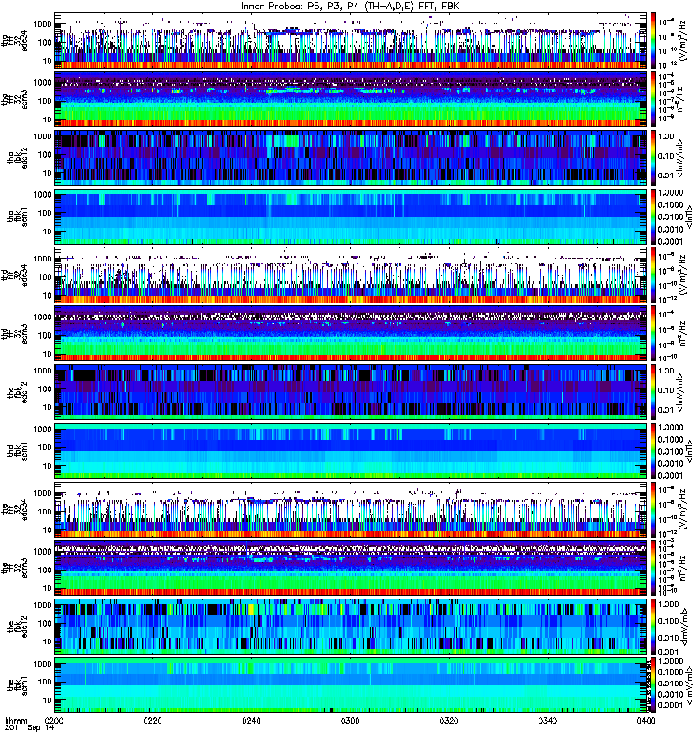Select the thd fbk edc12 filter bank panel

tap(351, 392)
